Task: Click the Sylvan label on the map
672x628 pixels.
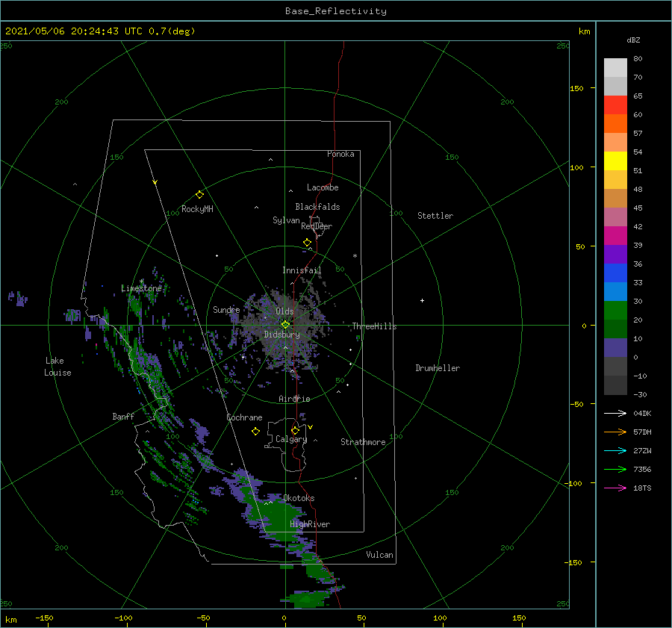Action: [286, 220]
